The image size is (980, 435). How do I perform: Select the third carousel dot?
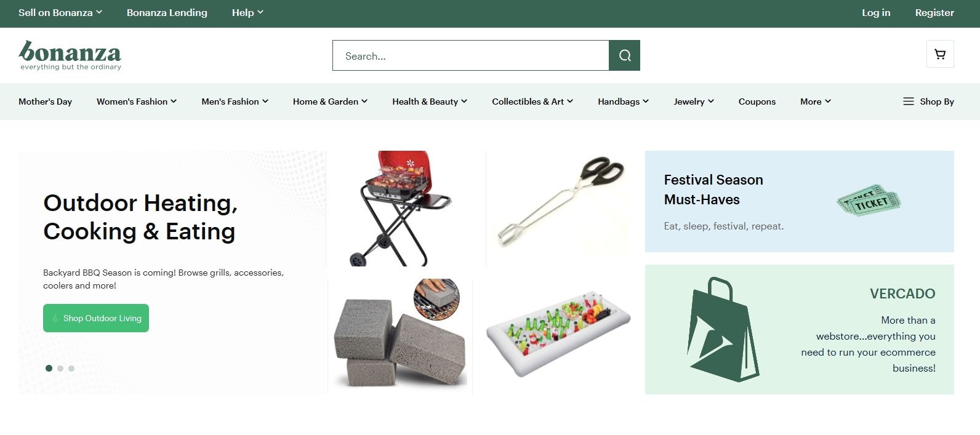(x=71, y=369)
